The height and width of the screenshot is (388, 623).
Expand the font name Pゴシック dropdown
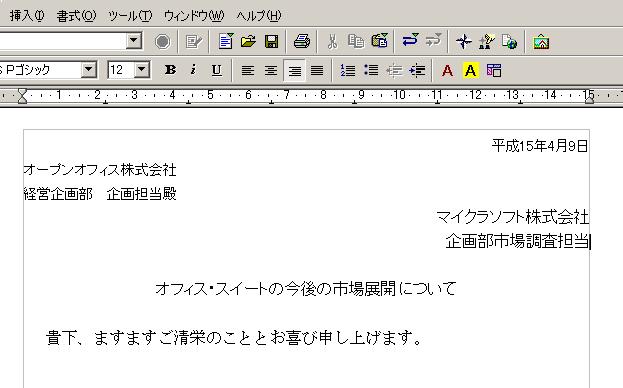[89, 70]
